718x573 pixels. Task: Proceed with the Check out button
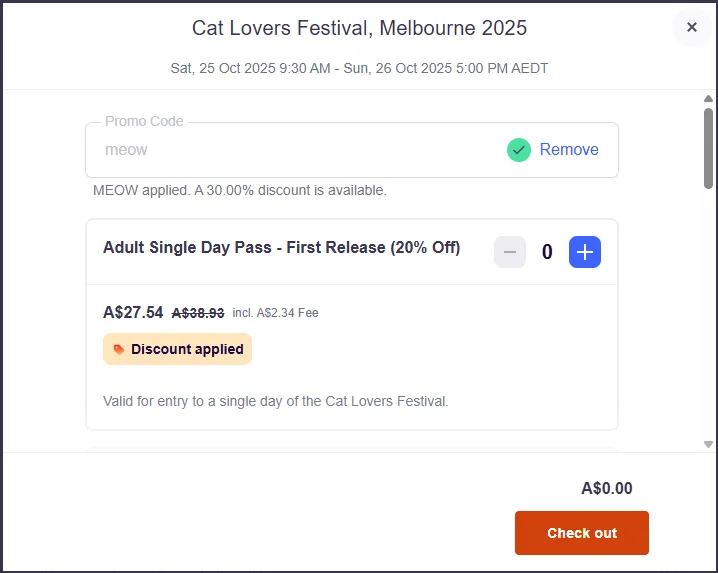point(582,533)
